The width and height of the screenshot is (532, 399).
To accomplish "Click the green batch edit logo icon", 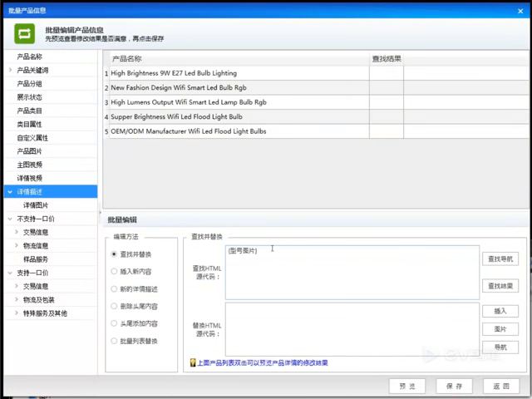I will click(24, 33).
